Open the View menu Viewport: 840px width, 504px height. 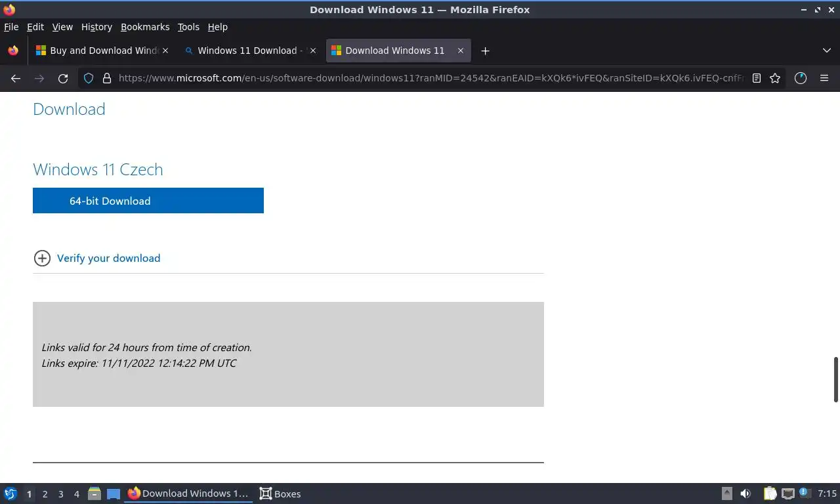(62, 27)
